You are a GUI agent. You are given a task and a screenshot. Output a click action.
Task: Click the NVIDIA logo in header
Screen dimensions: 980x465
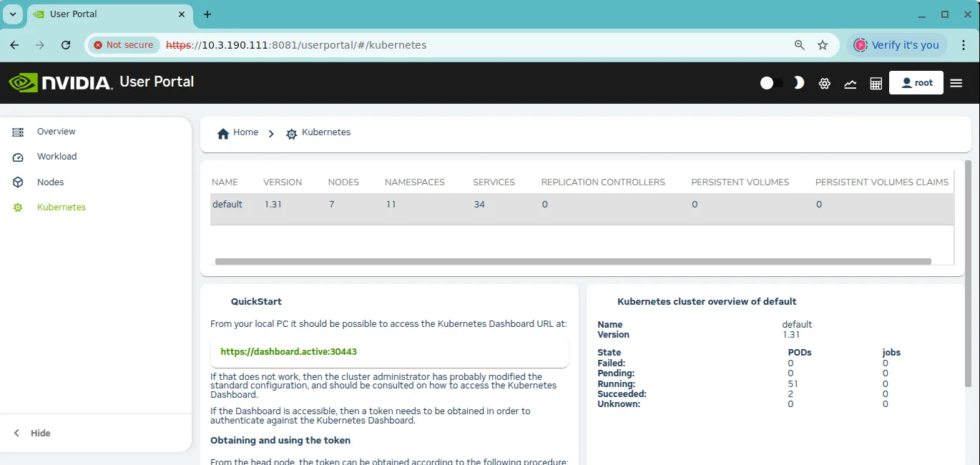point(61,82)
